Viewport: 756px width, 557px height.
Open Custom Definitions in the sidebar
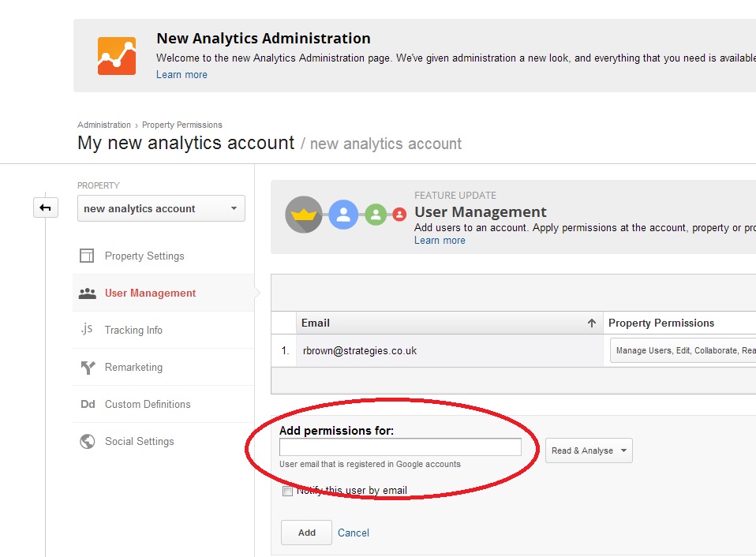point(163,404)
